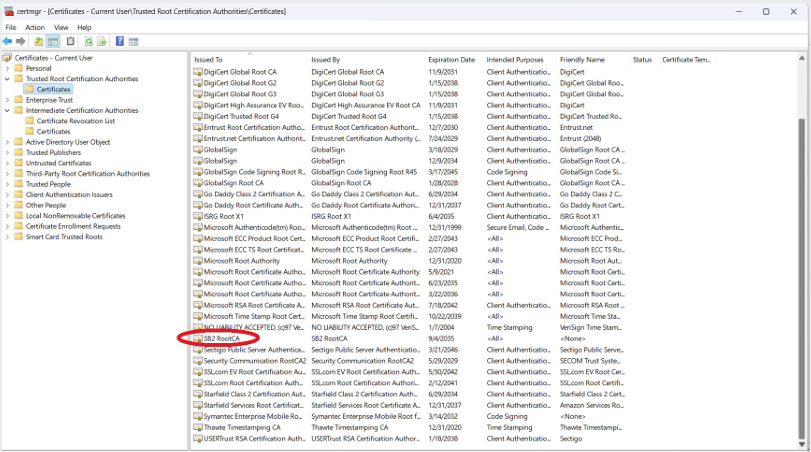811x452 pixels.
Task: Click the certificate icon beside Security Communication RootCA2
Action: pyautogui.click(x=198, y=361)
